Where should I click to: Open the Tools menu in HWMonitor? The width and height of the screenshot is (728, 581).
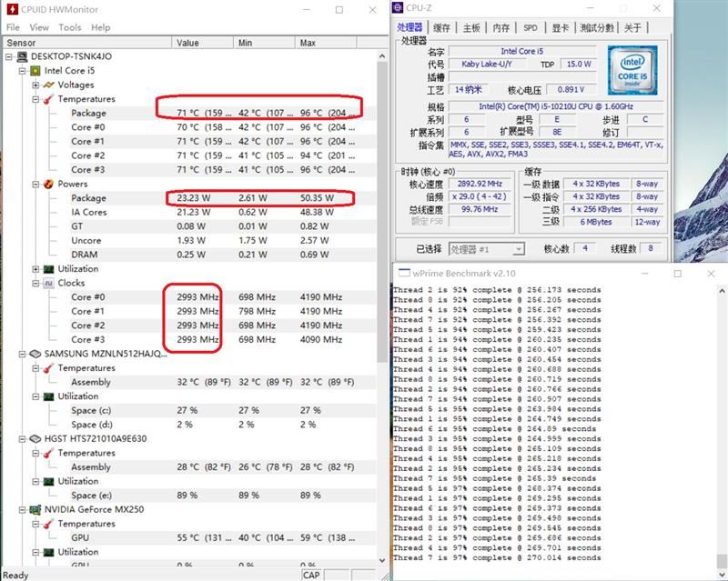pos(70,27)
